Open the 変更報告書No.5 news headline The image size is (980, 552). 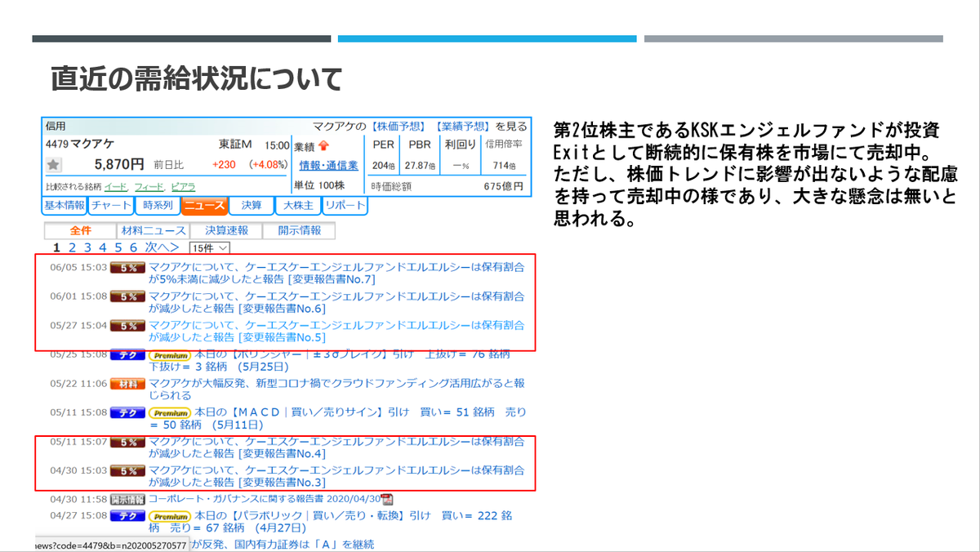337,332
